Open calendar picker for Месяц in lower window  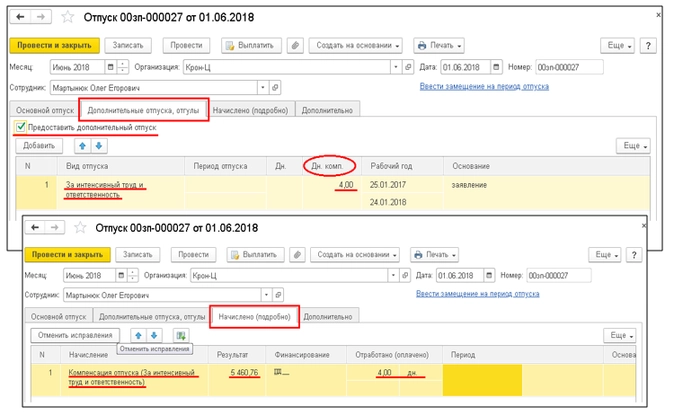121,275
